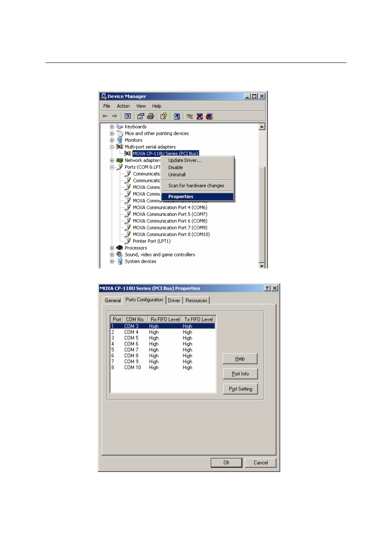Click the Port Info button

(x=240, y=374)
